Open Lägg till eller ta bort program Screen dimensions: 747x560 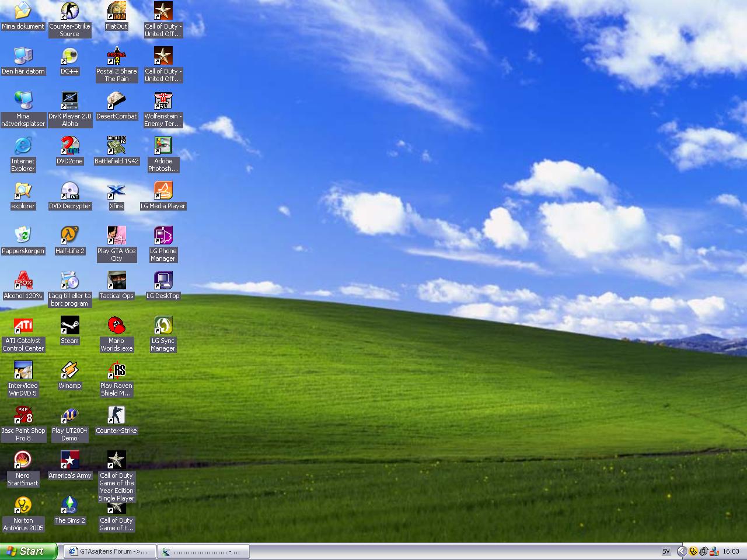click(69, 280)
